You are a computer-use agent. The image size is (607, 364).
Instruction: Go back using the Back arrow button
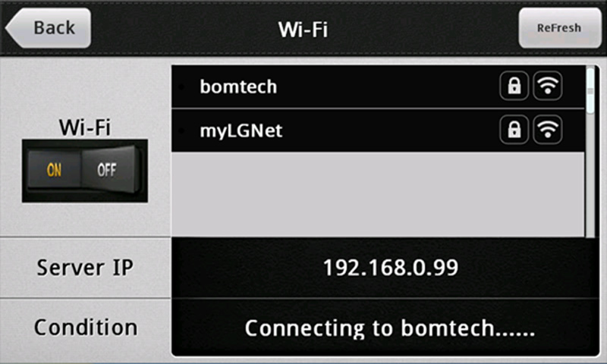click(49, 28)
